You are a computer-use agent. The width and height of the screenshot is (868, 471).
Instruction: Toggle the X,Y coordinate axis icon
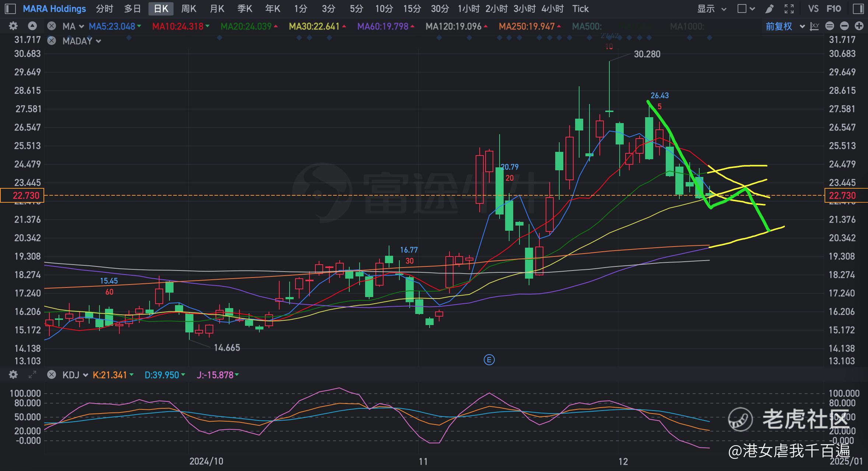[x=815, y=26]
